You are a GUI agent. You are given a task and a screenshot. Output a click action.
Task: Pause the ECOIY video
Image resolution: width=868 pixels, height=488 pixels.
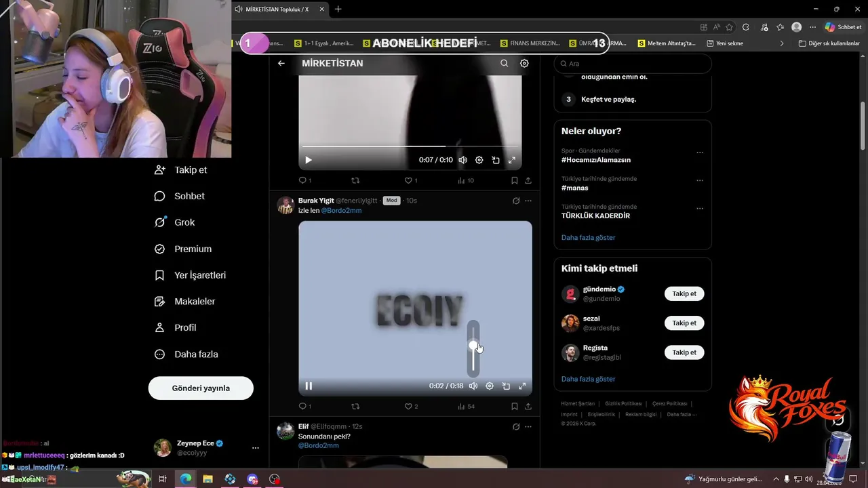(x=309, y=386)
